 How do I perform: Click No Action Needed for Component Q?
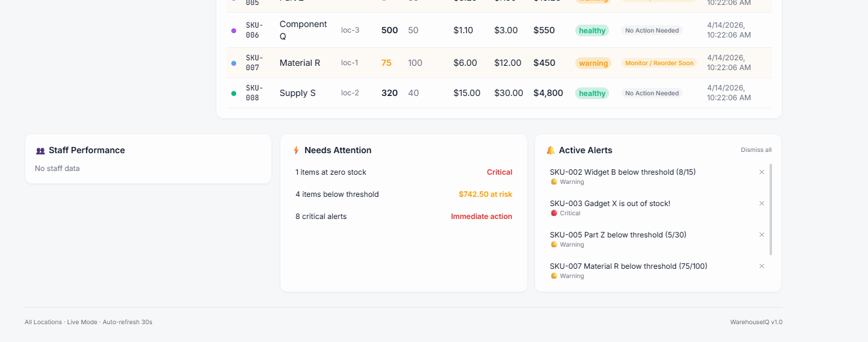652,31
